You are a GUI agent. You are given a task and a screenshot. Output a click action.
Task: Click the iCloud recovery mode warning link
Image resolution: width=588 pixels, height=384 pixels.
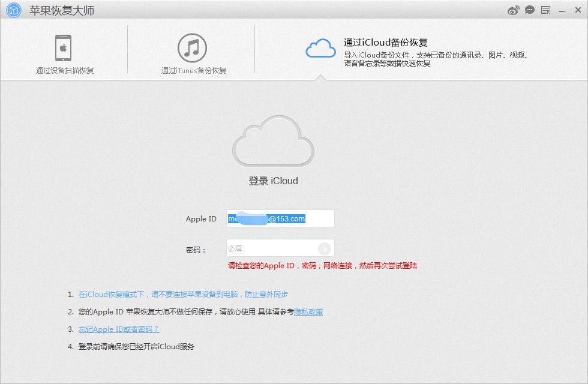point(183,295)
